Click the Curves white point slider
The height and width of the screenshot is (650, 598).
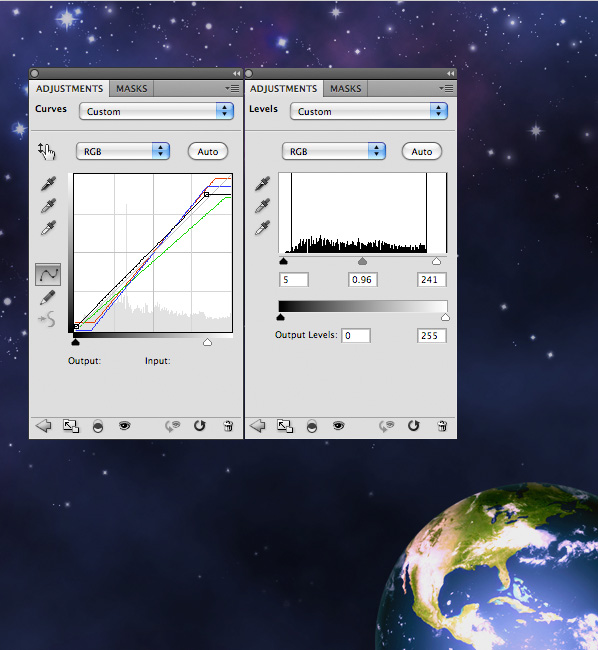tap(207, 342)
